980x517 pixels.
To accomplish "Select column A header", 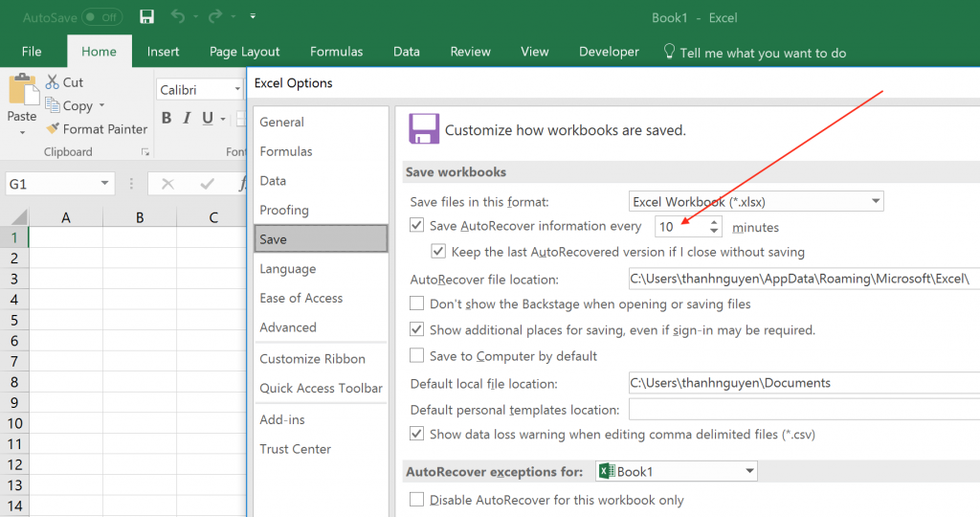I will click(66, 217).
